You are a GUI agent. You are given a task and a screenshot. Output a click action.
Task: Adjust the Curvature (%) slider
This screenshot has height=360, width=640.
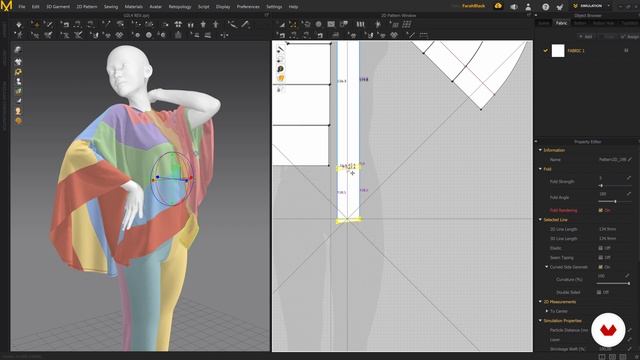coord(614,283)
